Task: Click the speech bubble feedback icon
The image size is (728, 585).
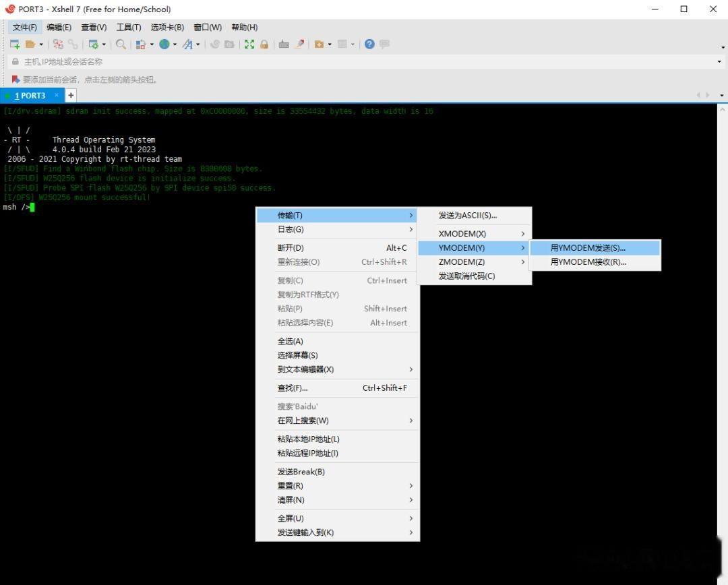Action: coord(384,44)
